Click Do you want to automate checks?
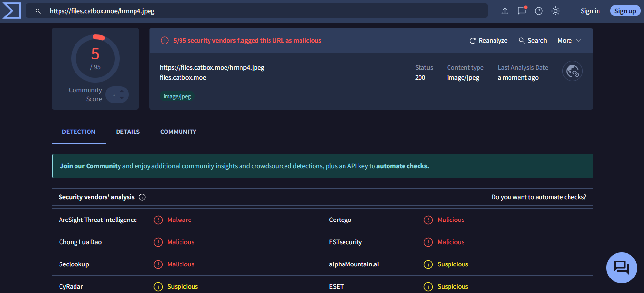Viewport: 644px width, 293px height. (x=539, y=197)
